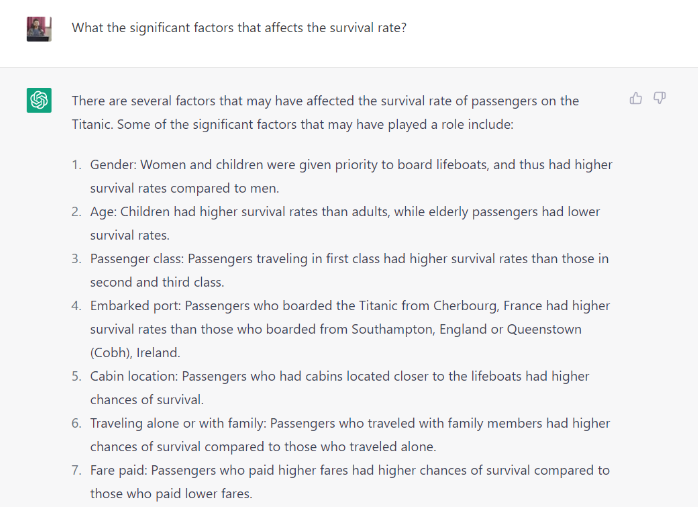Click the thumbs down feedback icon
Image resolution: width=698 pixels, height=507 pixels.
[660, 98]
